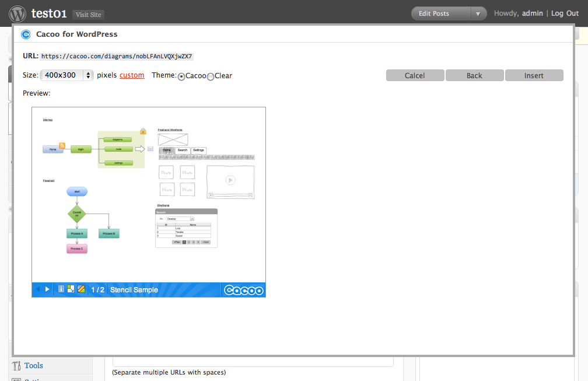Screen dimensions: 588x381
Task: Click the Log Out link
Action: coord(565,13)
